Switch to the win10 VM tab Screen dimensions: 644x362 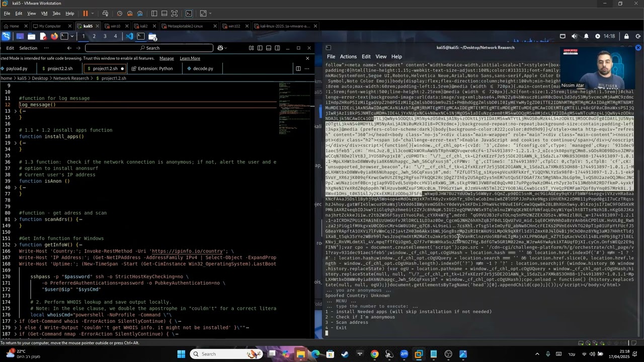click(x=115, y=26)
